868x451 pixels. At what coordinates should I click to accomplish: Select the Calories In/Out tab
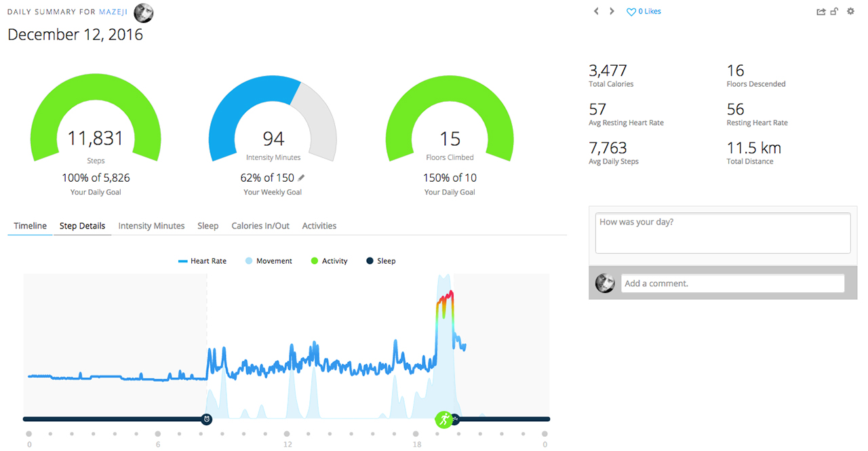(x=260, y=226)
